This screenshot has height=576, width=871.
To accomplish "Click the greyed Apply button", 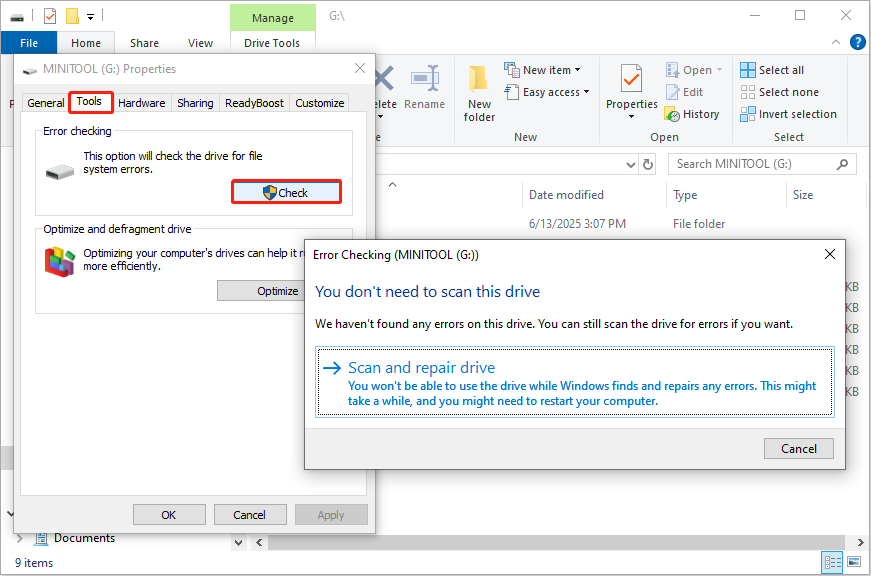I will click(331, 514).
